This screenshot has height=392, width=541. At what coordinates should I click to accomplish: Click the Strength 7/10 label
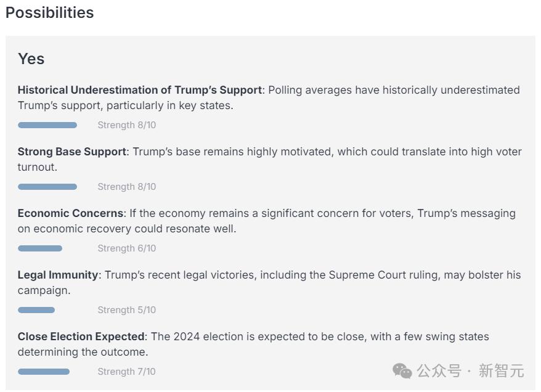(x=126, y=372)
